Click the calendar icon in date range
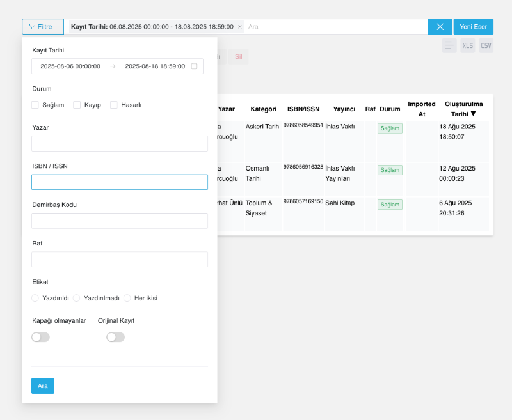The image size is (512, 420). (x=195, y=66)
